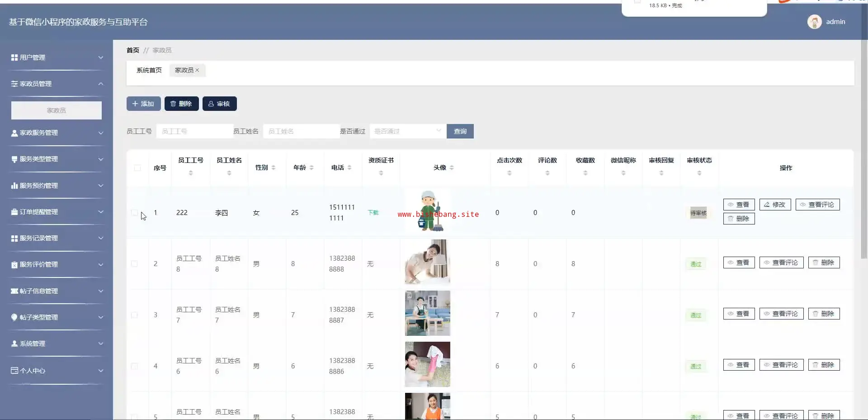Viewport: 868px width, 420px height.
Task: Expand the 系统管理 sidebar menu
Action: 57,344
